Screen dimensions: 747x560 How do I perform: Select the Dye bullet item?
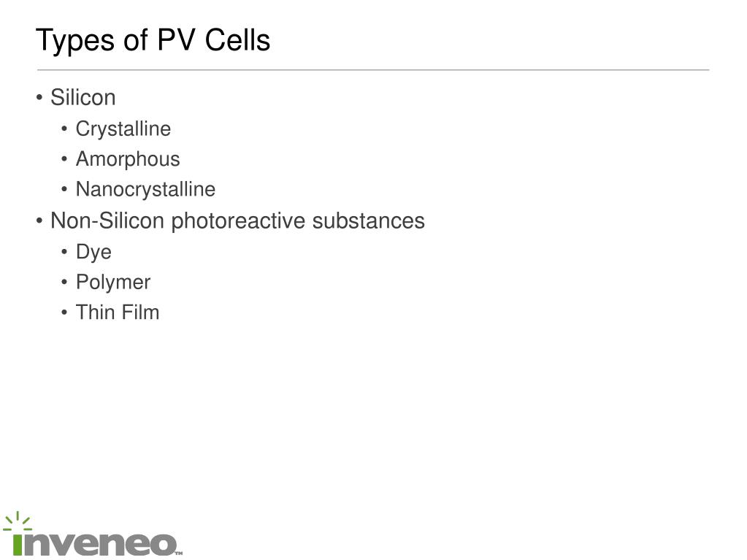pyautogui.click(x=93, y=252)
